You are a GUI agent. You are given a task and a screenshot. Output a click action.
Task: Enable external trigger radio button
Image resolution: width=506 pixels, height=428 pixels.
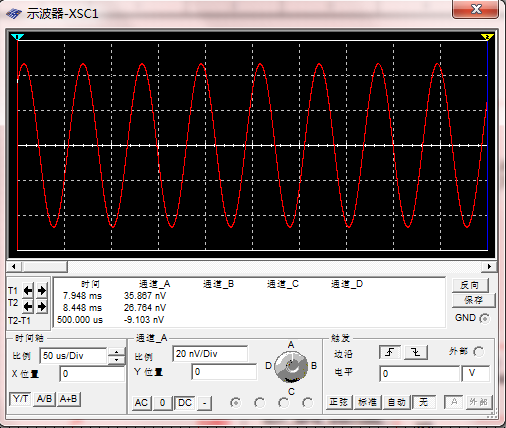click(479, 352)
